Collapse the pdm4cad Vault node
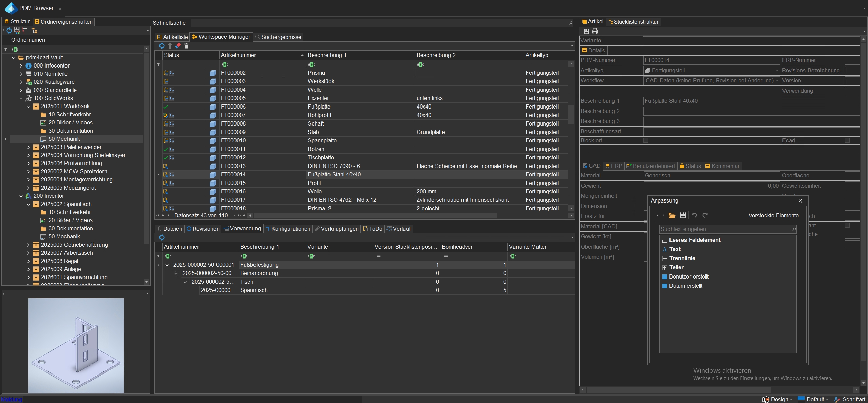Viewport: 868px width, 403px height. [x=14, y=58]
